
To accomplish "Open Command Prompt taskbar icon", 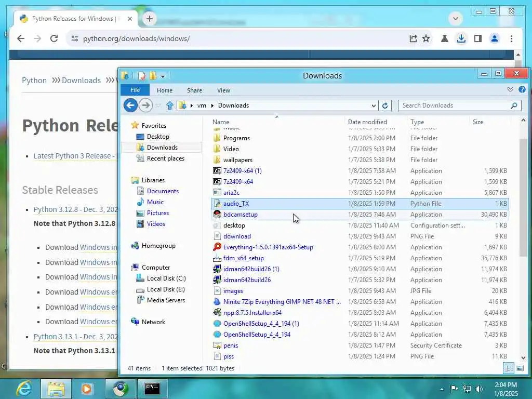I will pyautogui.click(x=152, y=389).
